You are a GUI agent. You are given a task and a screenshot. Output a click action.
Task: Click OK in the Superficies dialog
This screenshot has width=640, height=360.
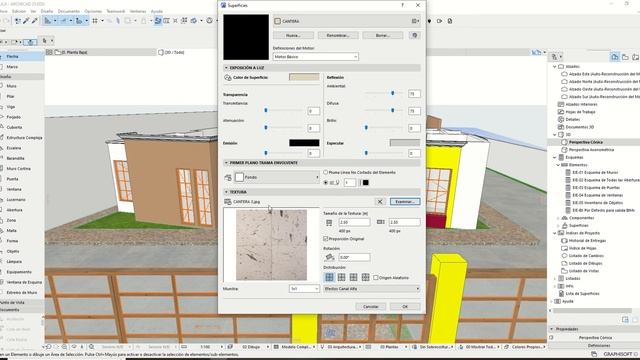coord(405,307)
